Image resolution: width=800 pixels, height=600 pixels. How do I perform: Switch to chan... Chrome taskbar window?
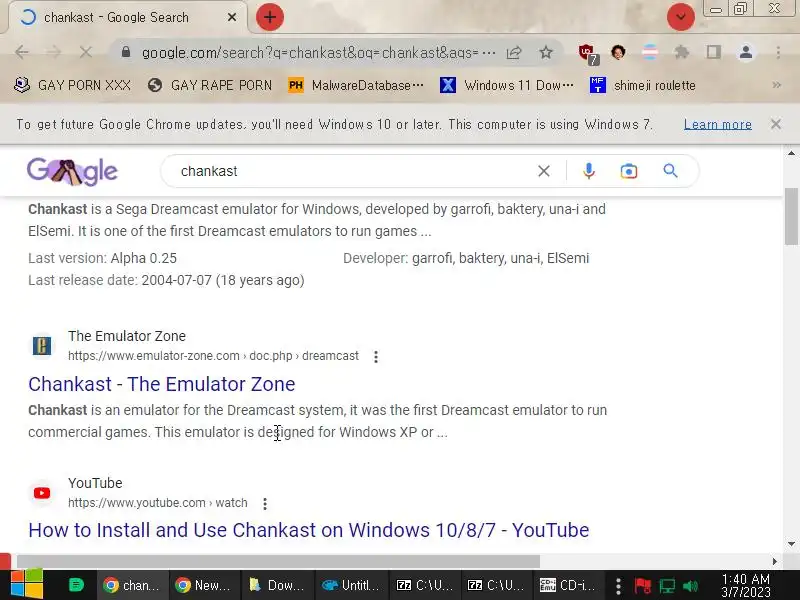click(132, 585)
